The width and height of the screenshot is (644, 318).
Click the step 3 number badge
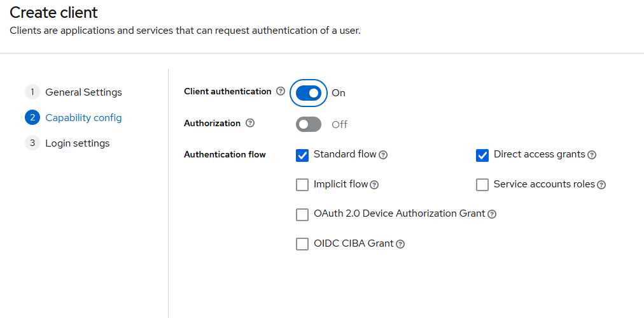click(32, 143)
